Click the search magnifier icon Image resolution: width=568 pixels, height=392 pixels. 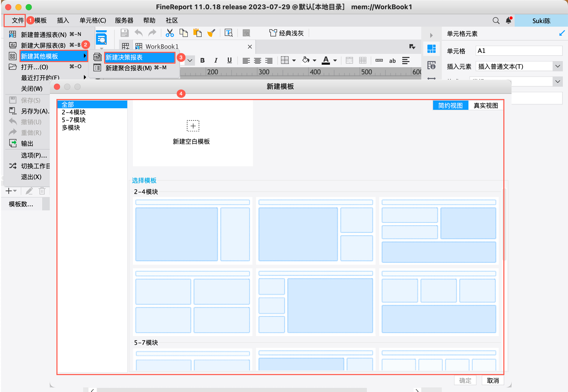coord(496,21)
